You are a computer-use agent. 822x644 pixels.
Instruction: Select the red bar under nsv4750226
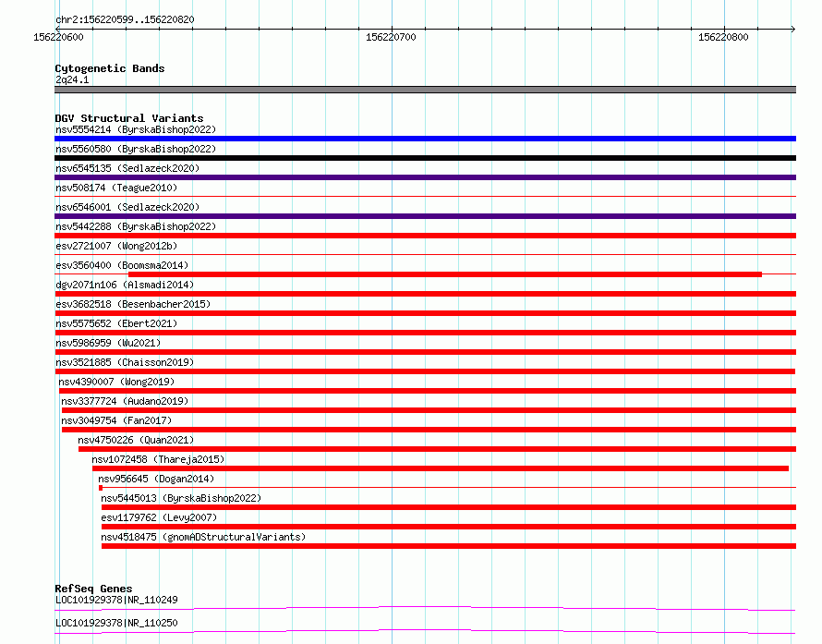click(437, 449)
